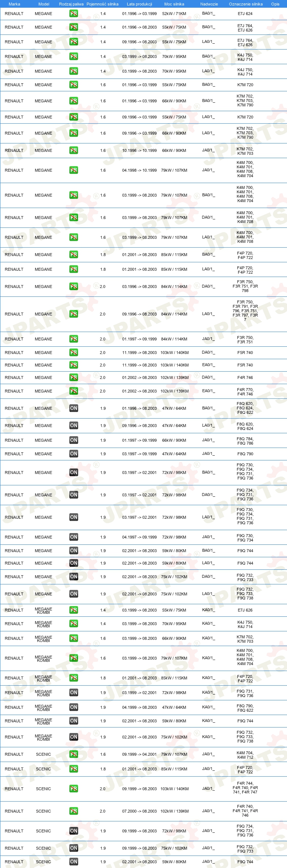Click petrol icon in Scenic 103kW / 140KM row
Viewport: 287px width, 868px height.
pyautogui.click(x=73, y=789)
